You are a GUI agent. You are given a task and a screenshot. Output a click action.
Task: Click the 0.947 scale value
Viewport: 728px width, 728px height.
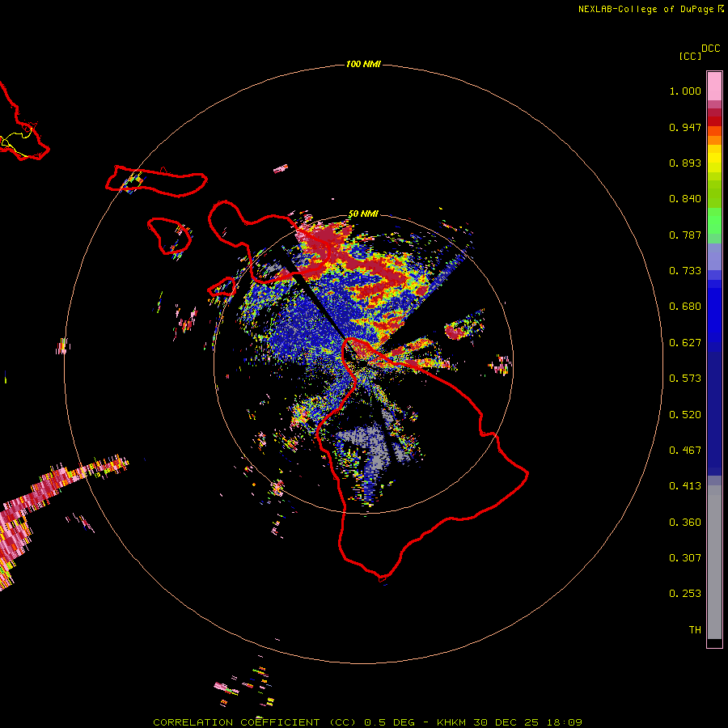pyautogui.click(x=685, y=127)
